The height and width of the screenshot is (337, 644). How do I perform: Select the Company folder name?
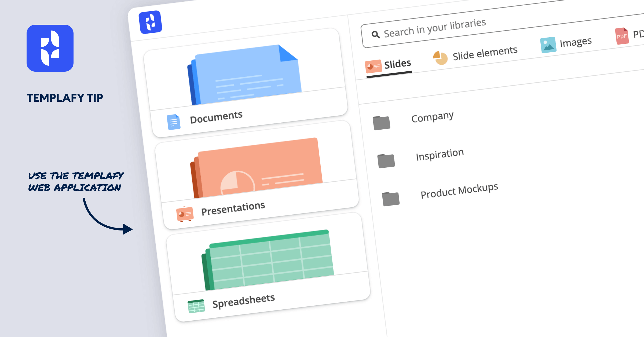tap(433, 117)
